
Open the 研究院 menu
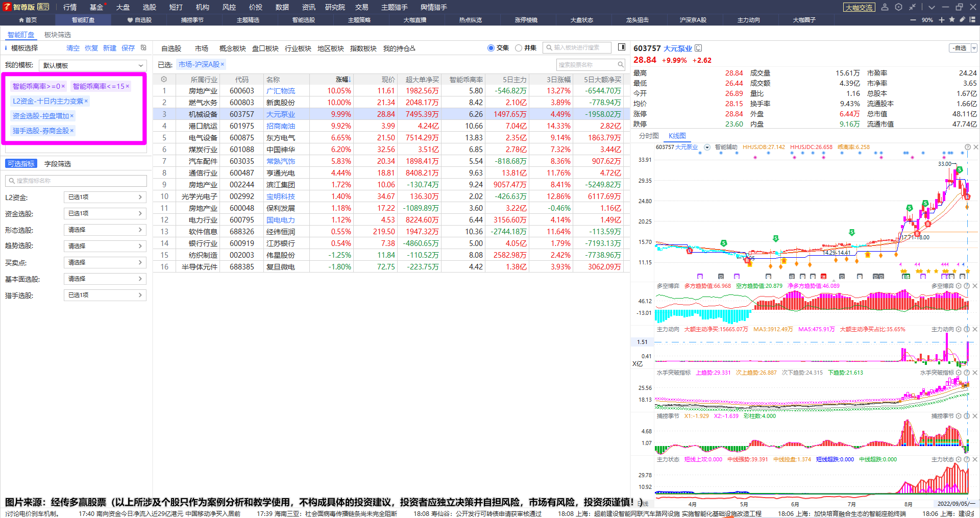point(335,7)
